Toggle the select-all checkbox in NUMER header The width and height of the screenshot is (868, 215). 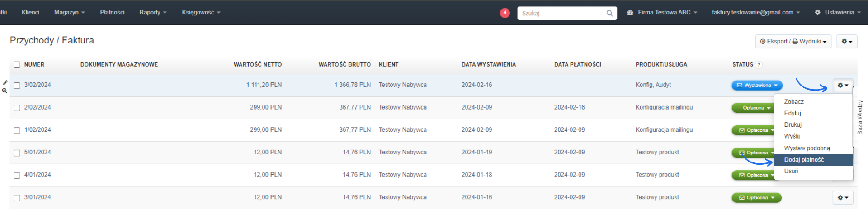pyautogui.click(x=17, y=65)
